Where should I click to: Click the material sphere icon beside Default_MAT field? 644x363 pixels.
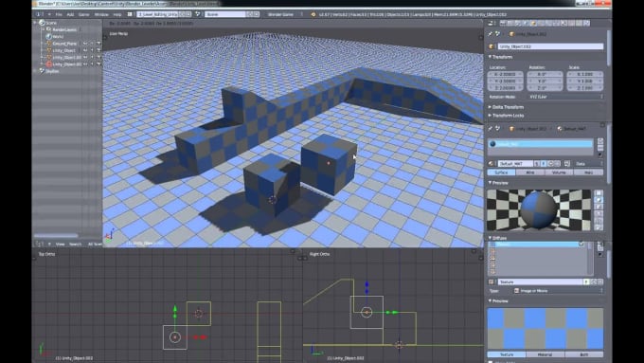coord(491,164)
